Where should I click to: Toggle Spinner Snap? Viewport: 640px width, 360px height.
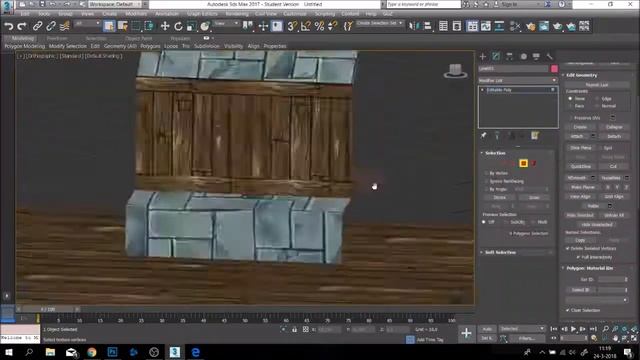pyautogui.click(x=333, y=26)
